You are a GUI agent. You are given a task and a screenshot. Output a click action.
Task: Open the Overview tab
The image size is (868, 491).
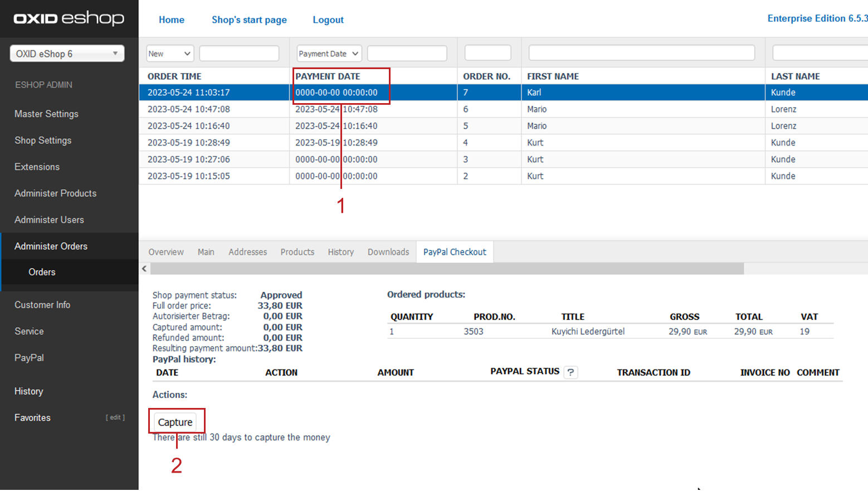(166, 252)
